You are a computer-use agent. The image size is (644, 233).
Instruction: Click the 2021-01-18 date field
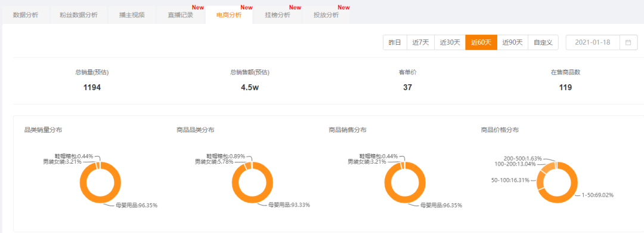(x=592, y=42)
